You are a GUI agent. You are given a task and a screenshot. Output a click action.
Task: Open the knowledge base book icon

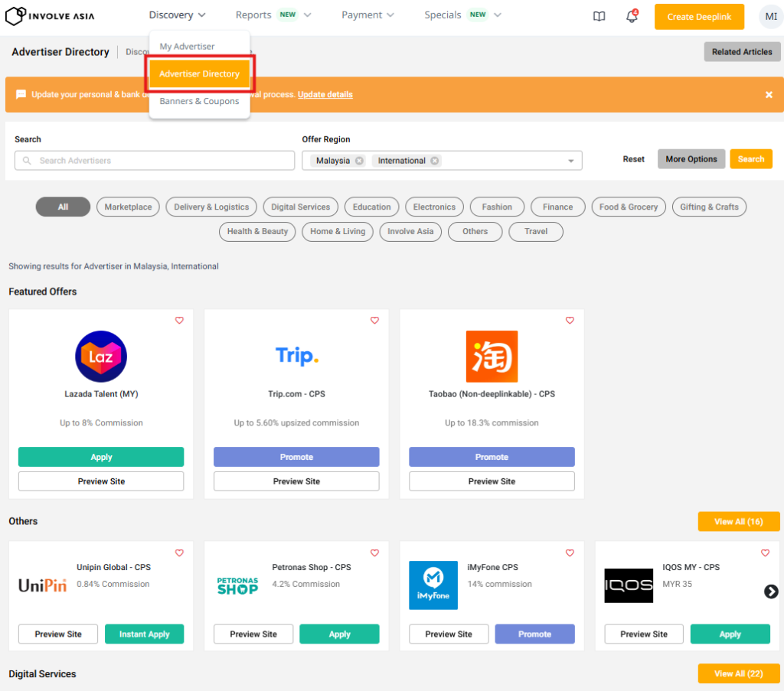point(599,16)
